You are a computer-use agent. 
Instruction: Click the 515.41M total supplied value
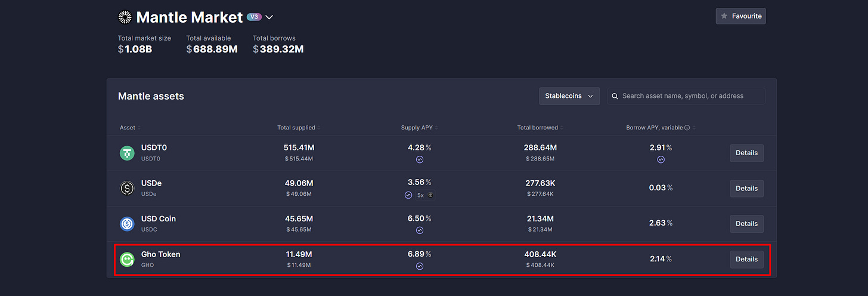pyautogui.click(x=299, y=147)
